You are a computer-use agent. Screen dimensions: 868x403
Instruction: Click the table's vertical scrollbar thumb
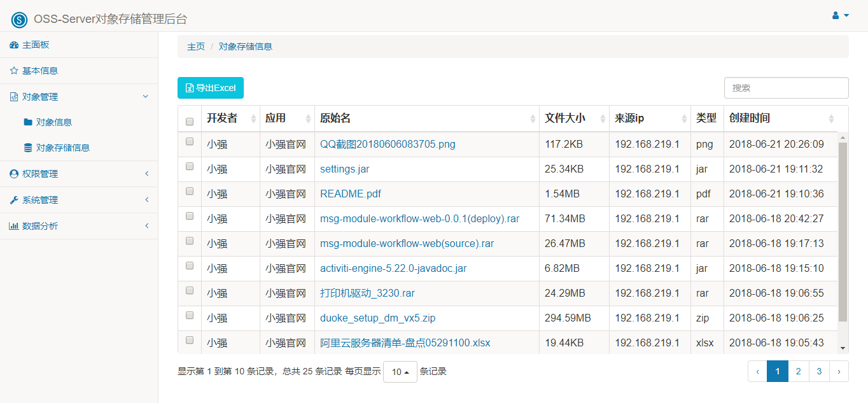coord(843,232)
